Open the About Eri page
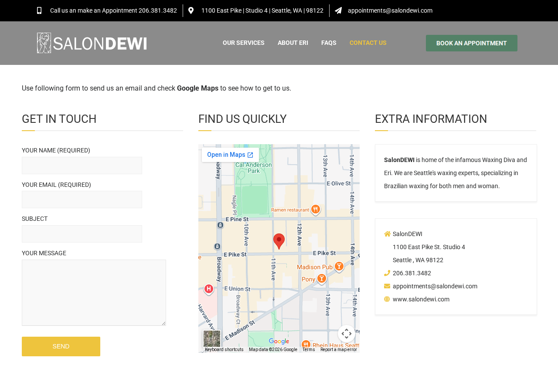 coord(293,43)
